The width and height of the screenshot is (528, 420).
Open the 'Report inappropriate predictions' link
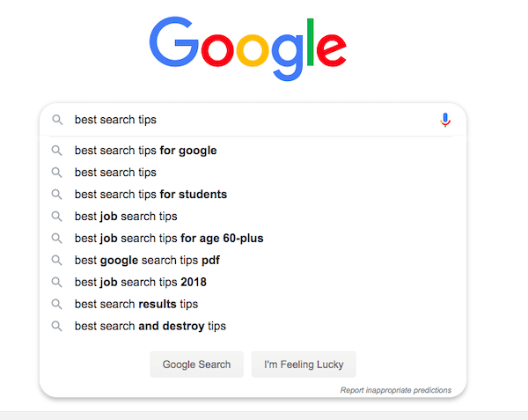tap(396, 390)
